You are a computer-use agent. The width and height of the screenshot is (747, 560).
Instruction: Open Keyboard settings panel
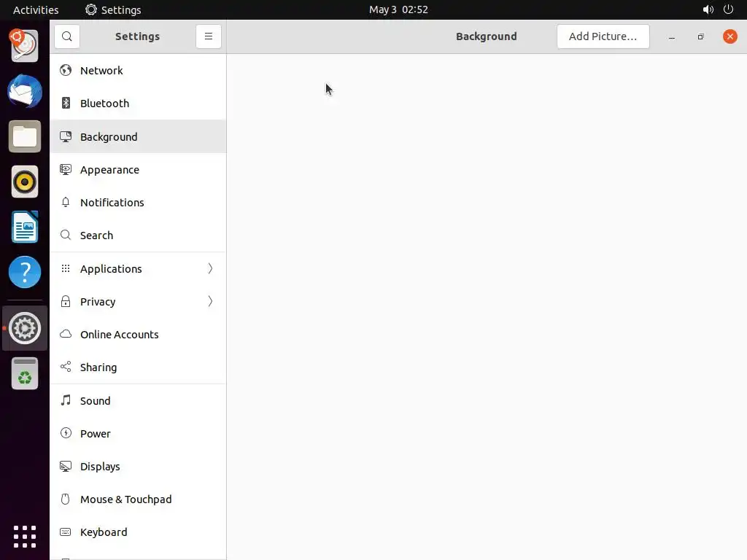point(138,532)
